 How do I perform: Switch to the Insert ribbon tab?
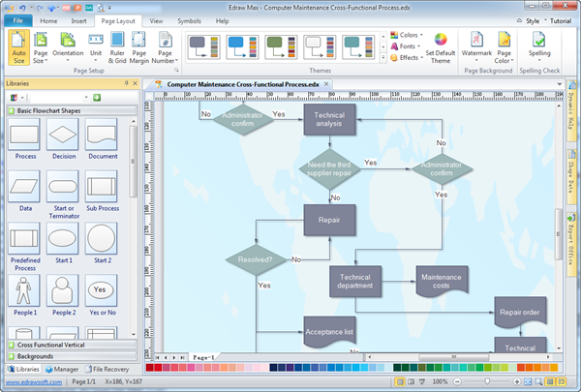point(77,19)
